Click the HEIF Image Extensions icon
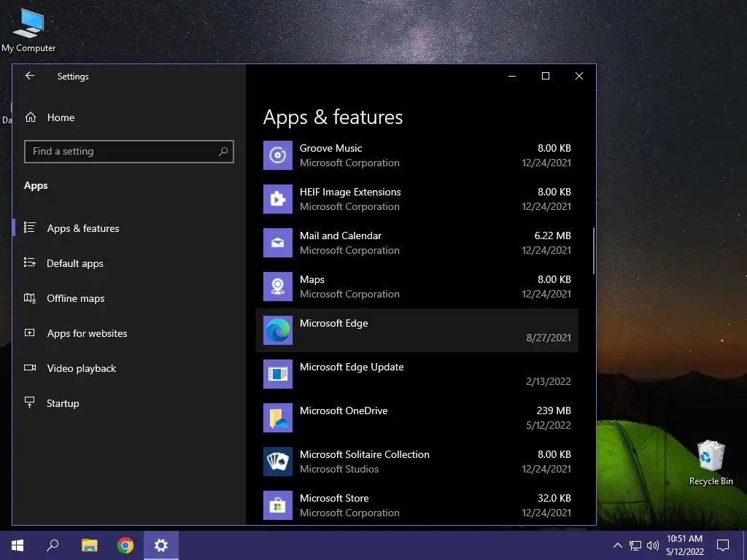The height and width of the screenshot is (560, 747). tap(278, 199)
